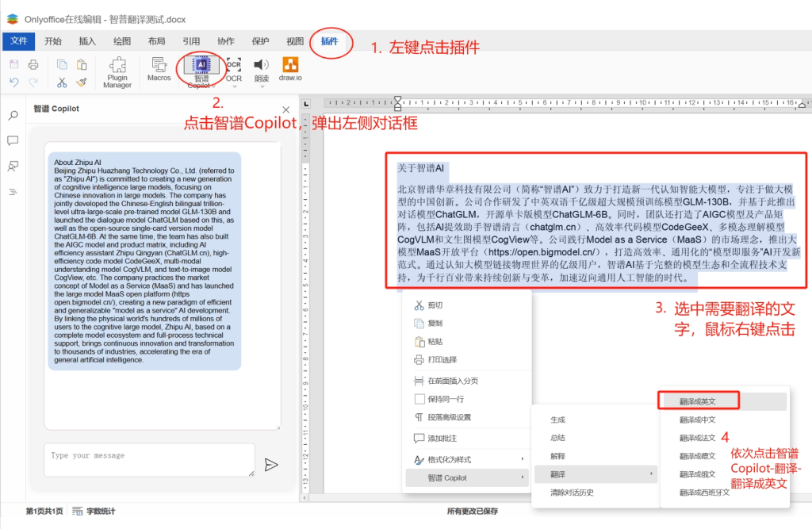812x529 pixels.
Task: Expand the 格式化为样式 submenu
Action: coord(468,459)
